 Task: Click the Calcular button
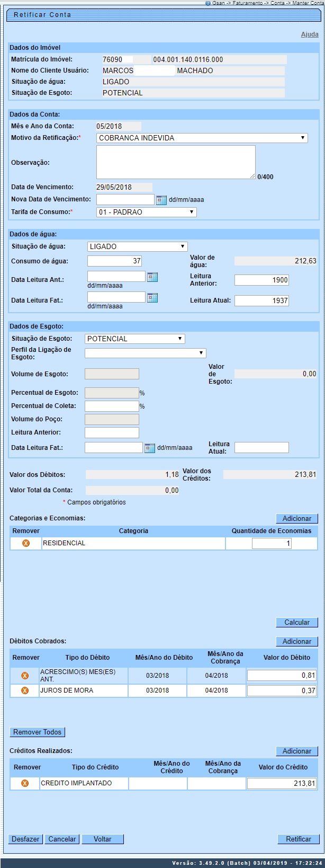[x=297, y=622]
